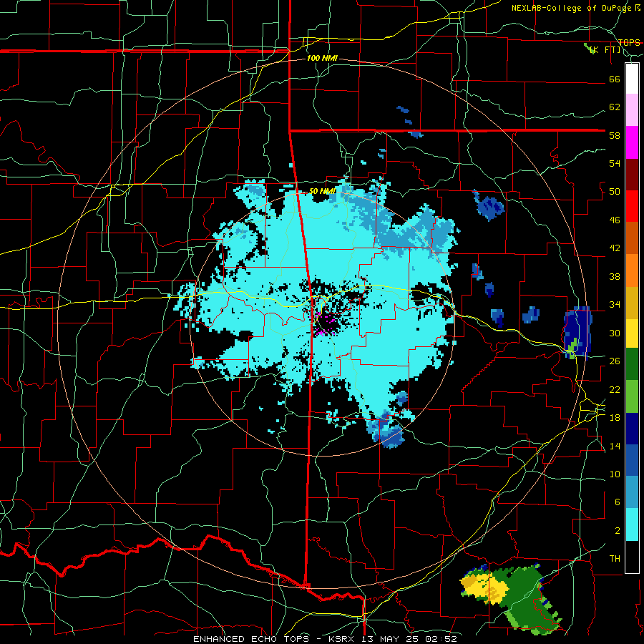Click the 66 value on the legend scale

click(615, 79)
